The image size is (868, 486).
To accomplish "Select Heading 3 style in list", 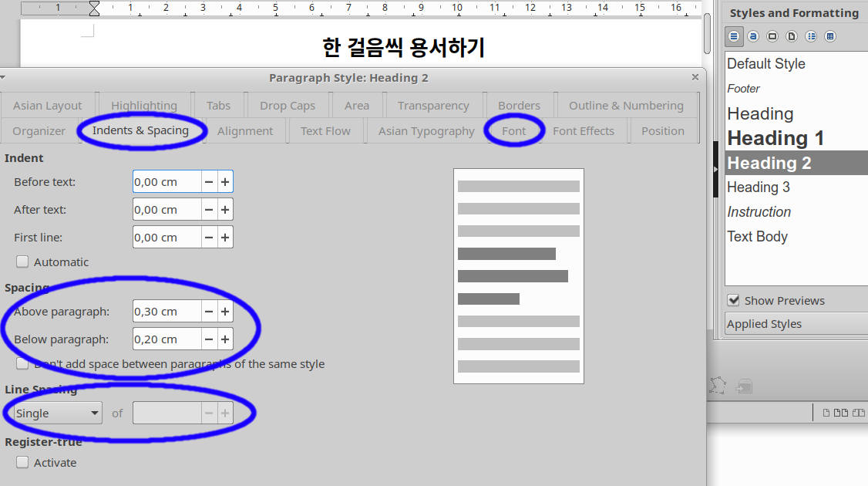I will click(x=796, y=187).
